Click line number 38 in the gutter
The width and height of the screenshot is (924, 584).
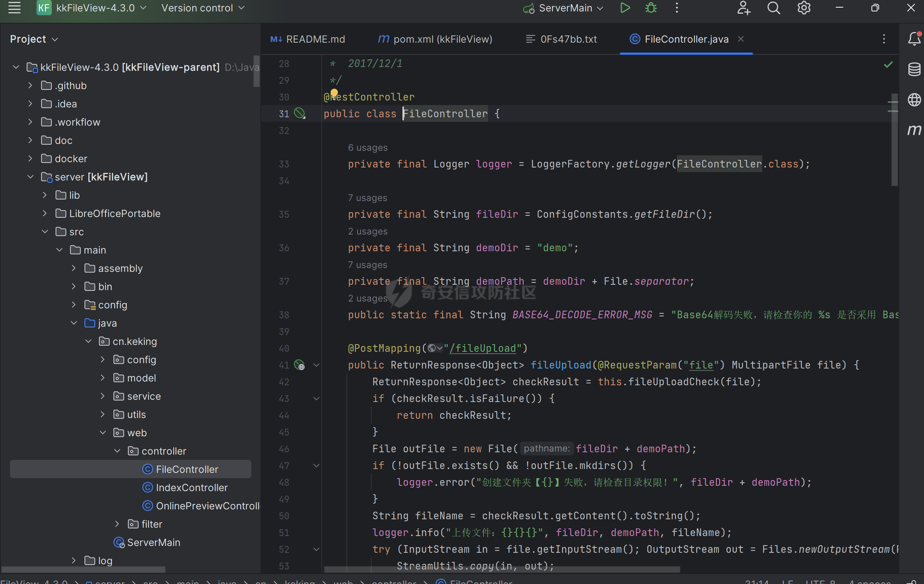coord(284,314)
